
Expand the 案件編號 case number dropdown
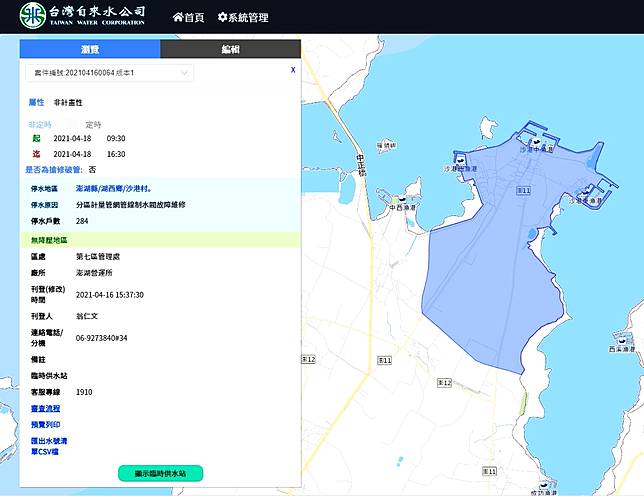tap(110, 73)
